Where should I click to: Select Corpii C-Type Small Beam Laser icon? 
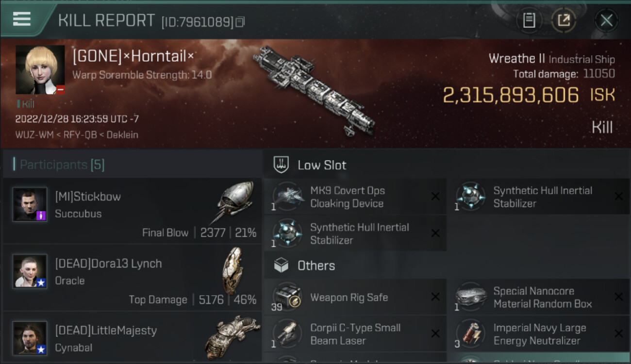click(x=288, y=334)
